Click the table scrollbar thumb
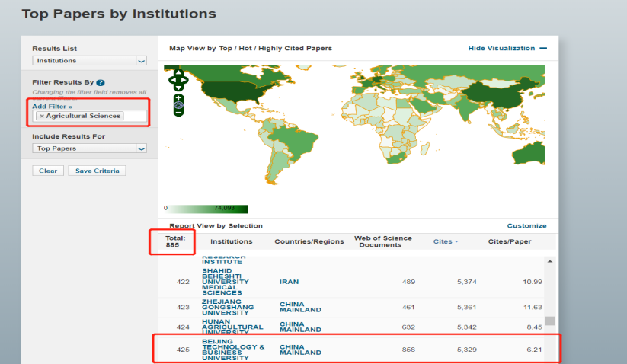Viewport: 627px width, 364px height. [x=550, y=321]
